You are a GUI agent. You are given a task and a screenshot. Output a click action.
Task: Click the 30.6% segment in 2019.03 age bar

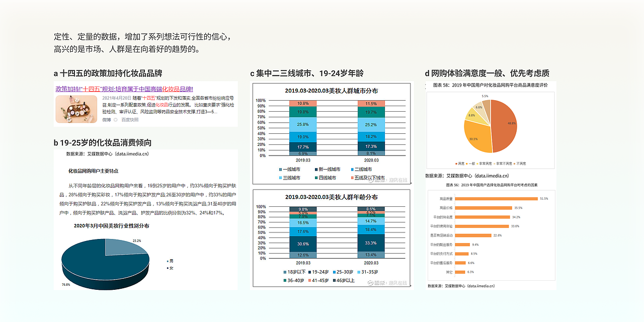[303, 244]
